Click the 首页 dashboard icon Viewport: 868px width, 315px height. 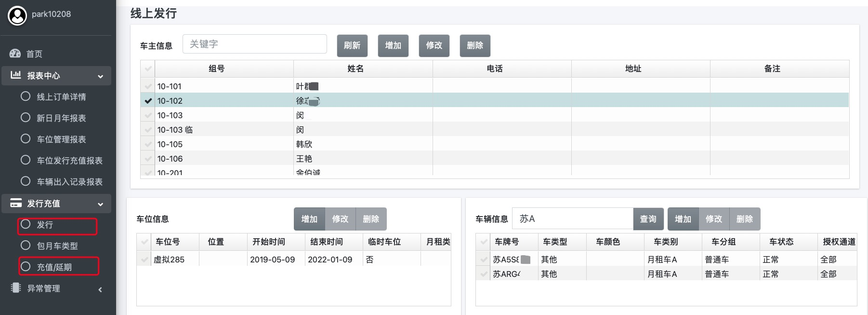pos(15,54)
